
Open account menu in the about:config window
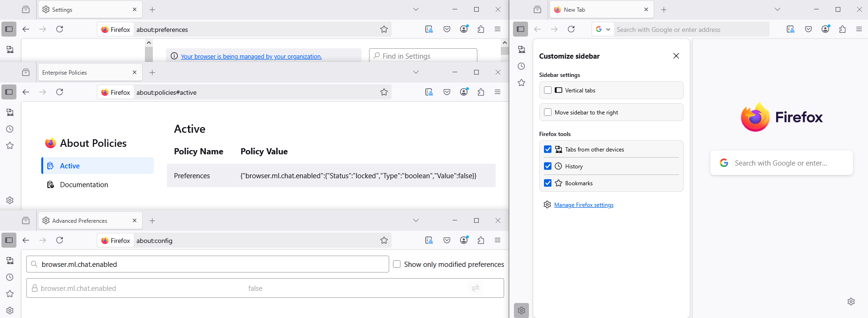[464, 240]
